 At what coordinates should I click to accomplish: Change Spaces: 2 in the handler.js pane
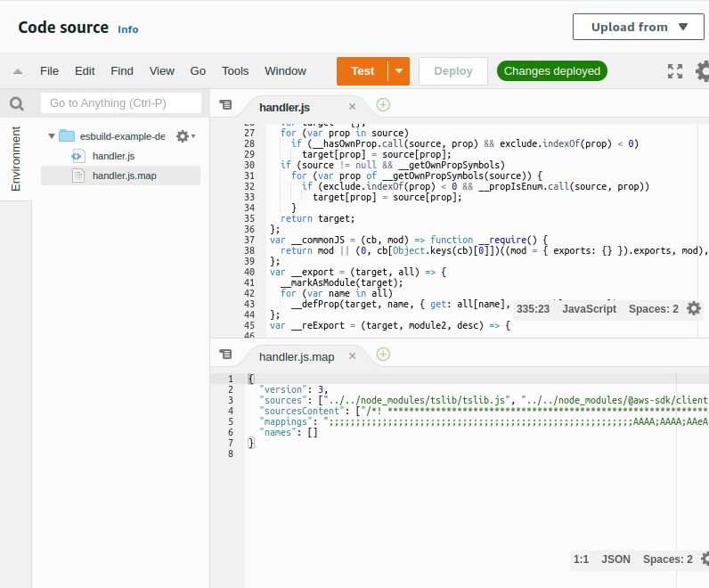654,309
